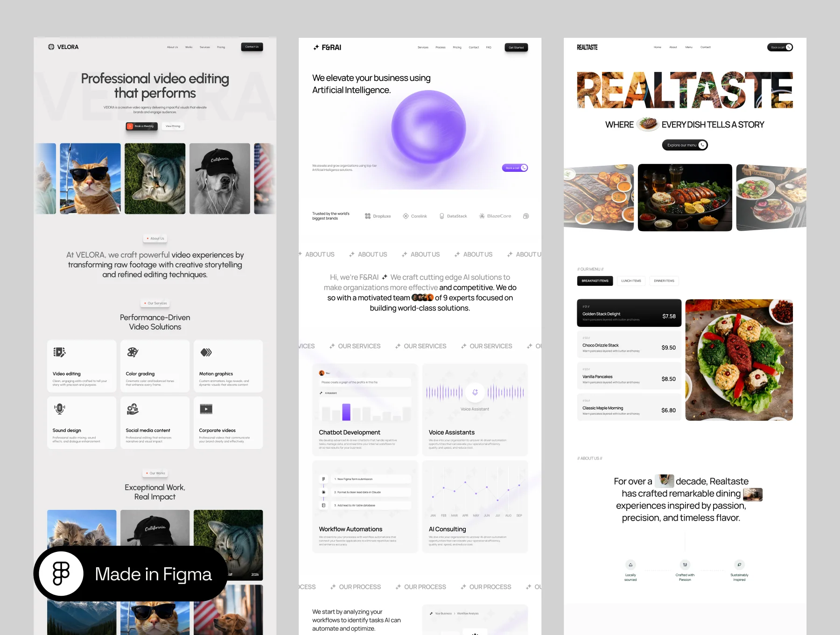Viewport: 840px width, 635px height.
Task: Click the Figma logo badge icon
Action: (x=61, y=573)
